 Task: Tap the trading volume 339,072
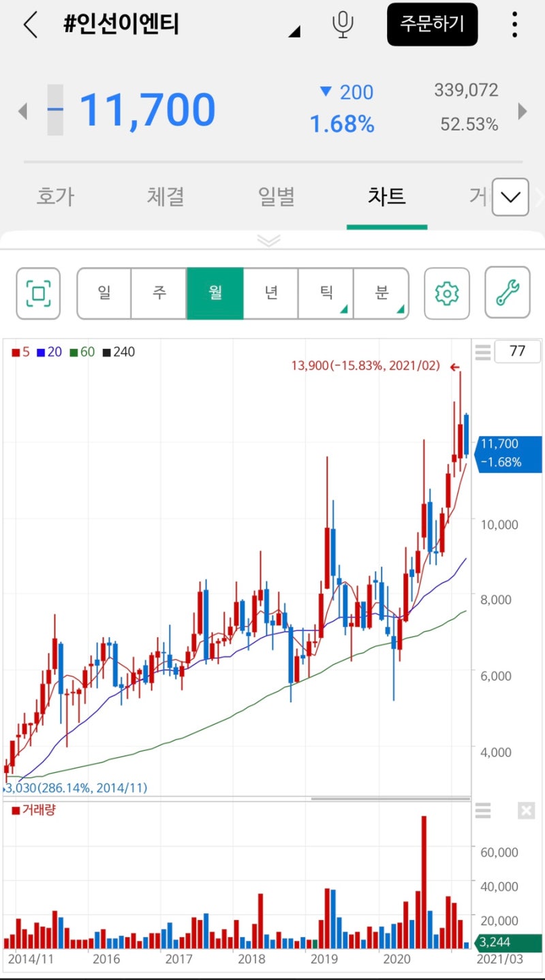[467, 90]
